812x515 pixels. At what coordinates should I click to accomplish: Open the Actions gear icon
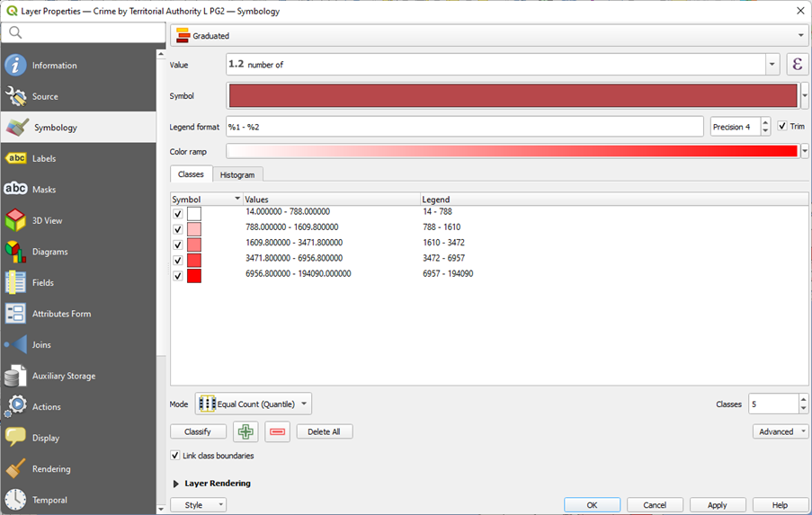15,406
